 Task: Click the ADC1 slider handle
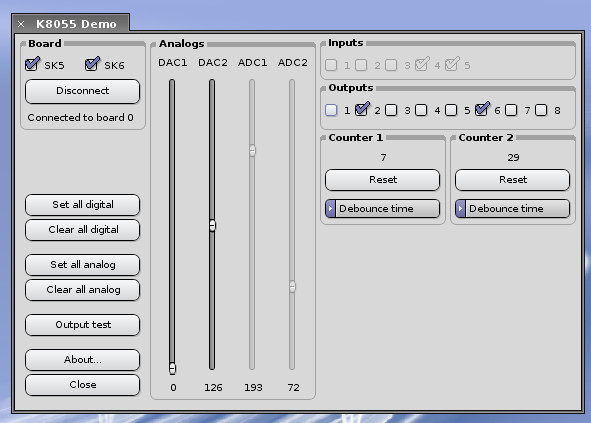[x=252, y=150]
